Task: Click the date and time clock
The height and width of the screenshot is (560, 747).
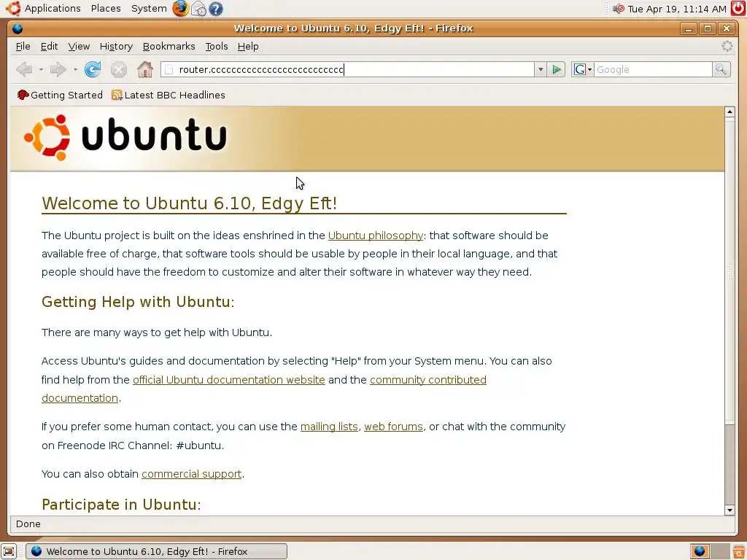Action: [x=676, y=9]
